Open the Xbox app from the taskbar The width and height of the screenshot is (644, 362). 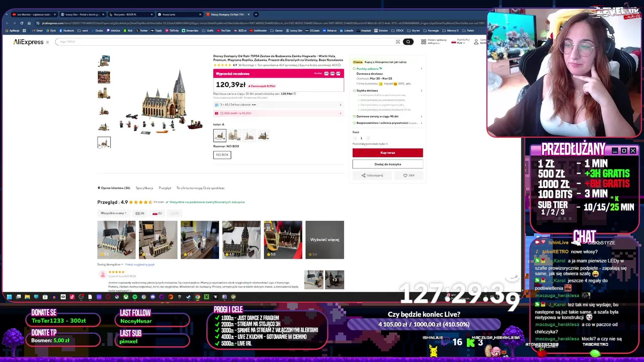(x=126, y=297)
